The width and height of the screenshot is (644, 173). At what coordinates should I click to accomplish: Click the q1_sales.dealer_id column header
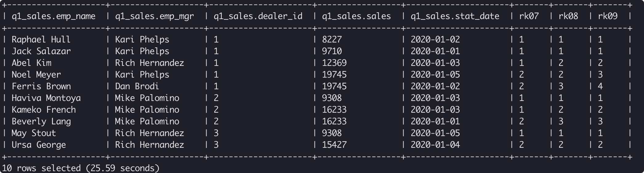[x=258, y=16]
